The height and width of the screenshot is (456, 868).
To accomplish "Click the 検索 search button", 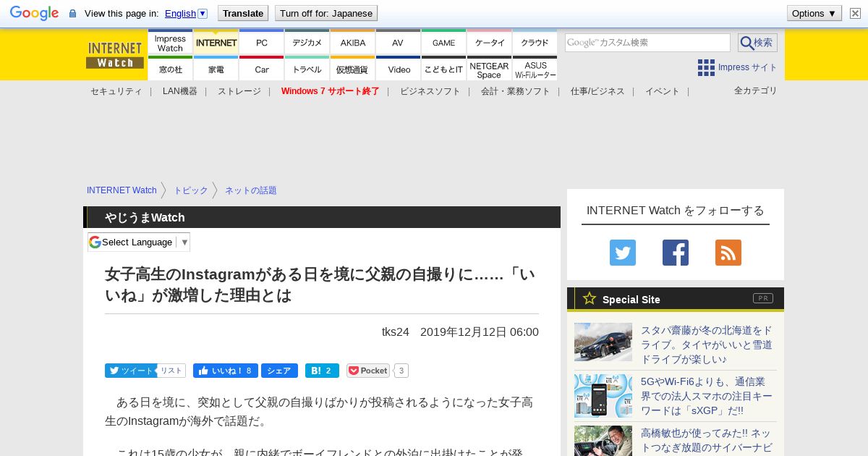I will [757, 43].
